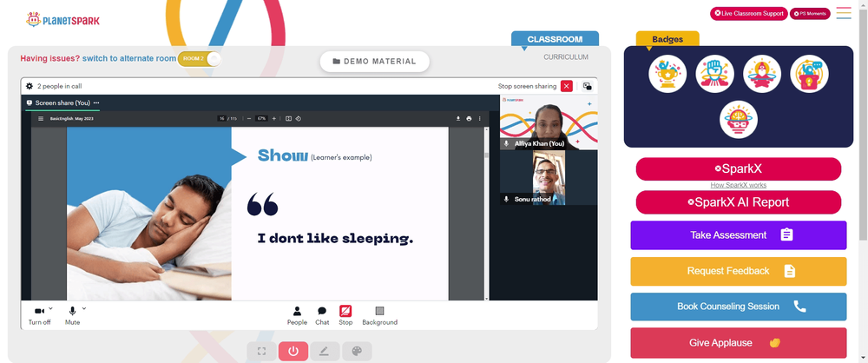Turn off camera

pyautogui.click(x=39, y=315)
